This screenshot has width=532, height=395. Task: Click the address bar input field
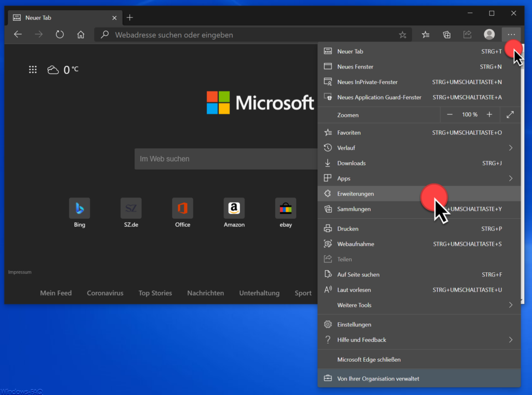253,35
